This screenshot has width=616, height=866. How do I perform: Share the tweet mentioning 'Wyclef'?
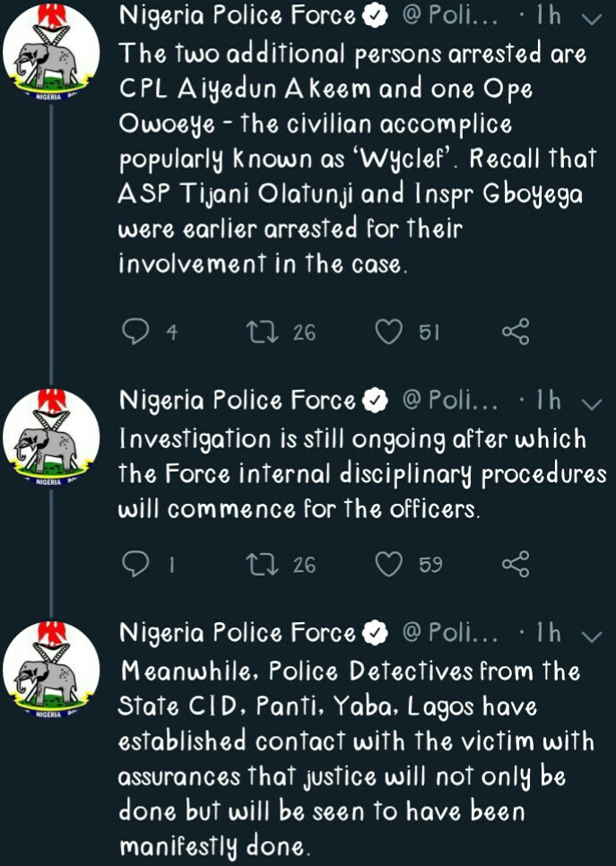pyautogui.click(x=516, y=333)
